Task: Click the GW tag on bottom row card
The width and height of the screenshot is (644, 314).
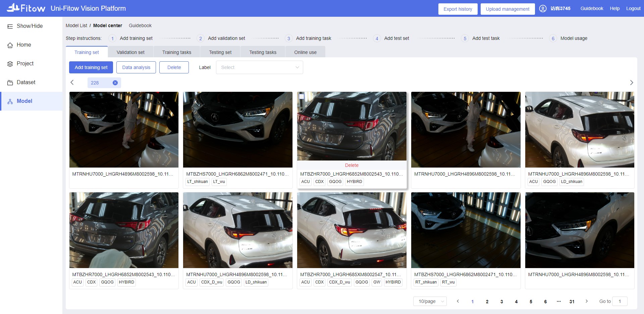Action: pos(377,282)
